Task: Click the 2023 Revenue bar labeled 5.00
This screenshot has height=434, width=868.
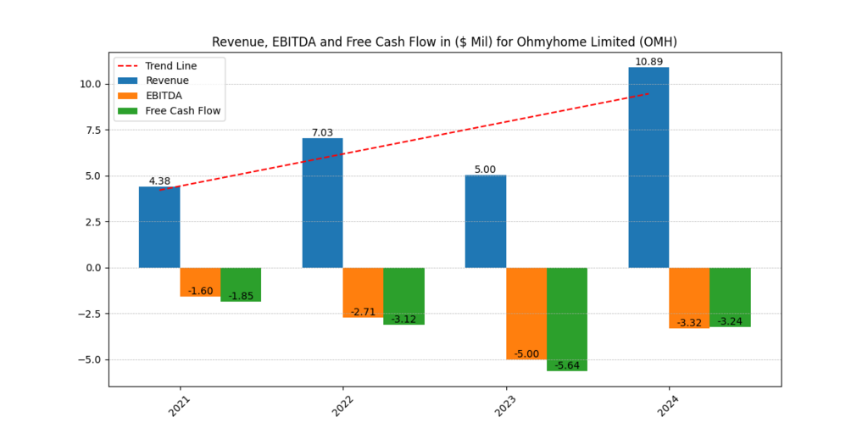Action: click(x=486, y=222)
